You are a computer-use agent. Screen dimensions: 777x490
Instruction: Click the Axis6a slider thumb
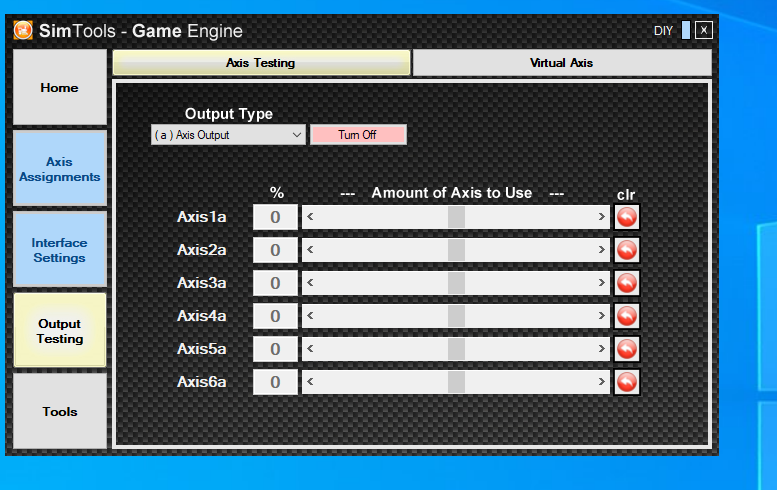[x=456, y=381]
